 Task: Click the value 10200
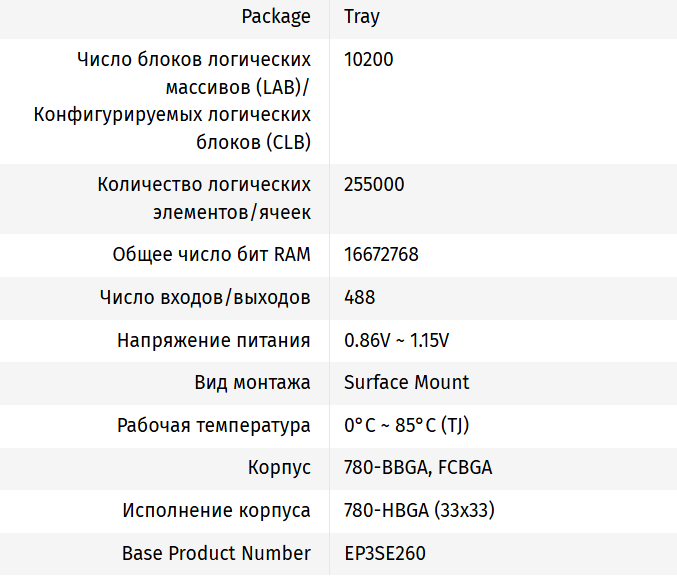tap(368, 60)
